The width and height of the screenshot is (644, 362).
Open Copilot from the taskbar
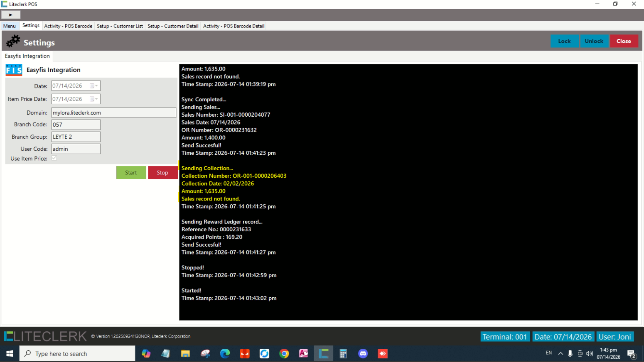point(146,354)
